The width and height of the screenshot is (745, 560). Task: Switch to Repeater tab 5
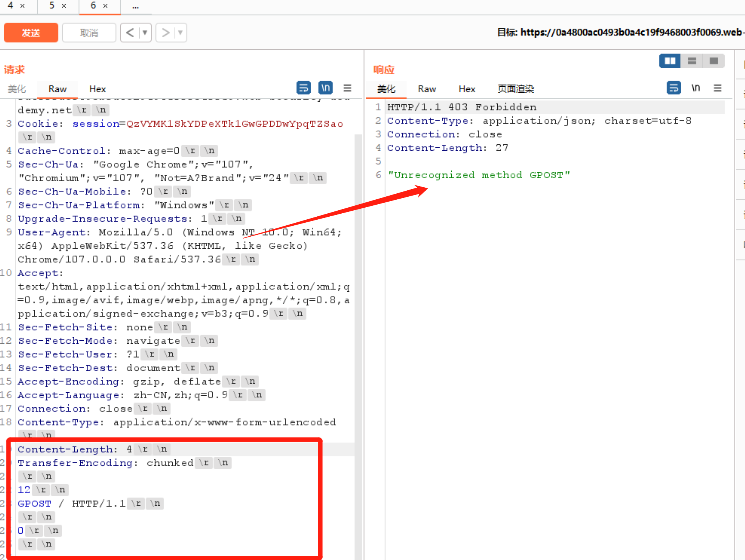click(x=52, y=6)
